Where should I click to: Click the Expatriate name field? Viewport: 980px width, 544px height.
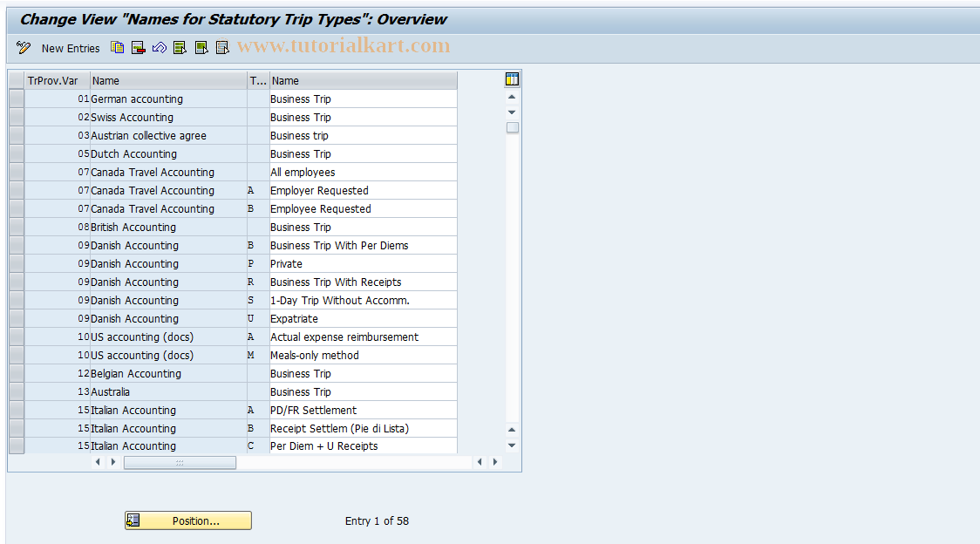pos(363,318)
